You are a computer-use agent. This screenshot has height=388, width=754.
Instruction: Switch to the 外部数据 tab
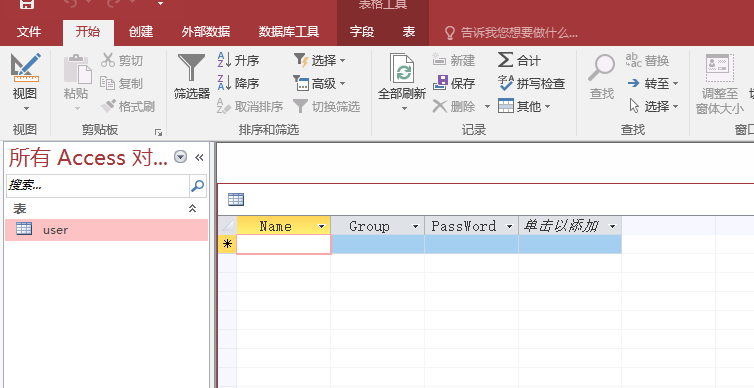click(x=206, y=32)
